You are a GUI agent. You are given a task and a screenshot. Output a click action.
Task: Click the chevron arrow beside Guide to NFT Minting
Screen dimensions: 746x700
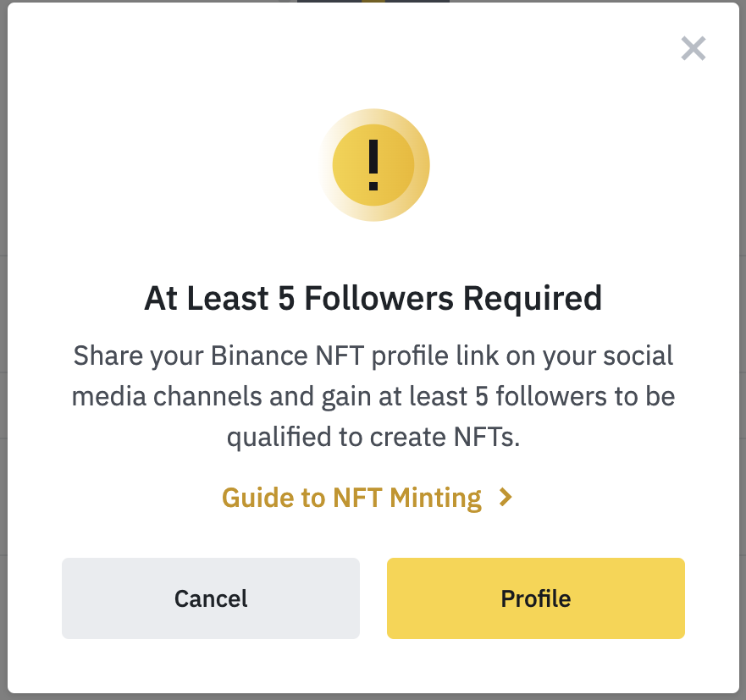(x=506, y=498)
